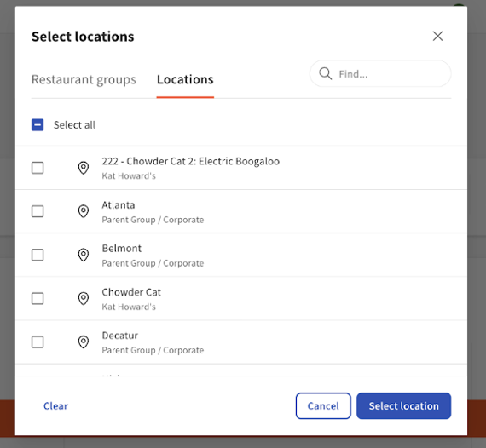Screen dimensions: 486x448
Task: Cancel the location selection
Action: pyautogui.click(x=323, y=406)
